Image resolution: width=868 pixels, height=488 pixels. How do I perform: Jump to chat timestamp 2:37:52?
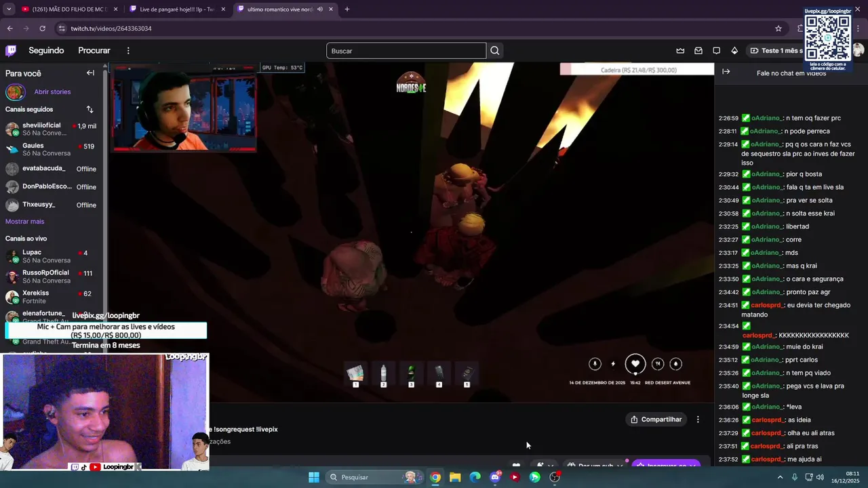point(728,460)
